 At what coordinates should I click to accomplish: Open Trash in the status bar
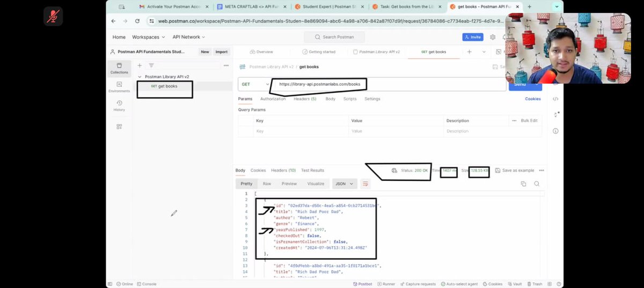point(535,284)
